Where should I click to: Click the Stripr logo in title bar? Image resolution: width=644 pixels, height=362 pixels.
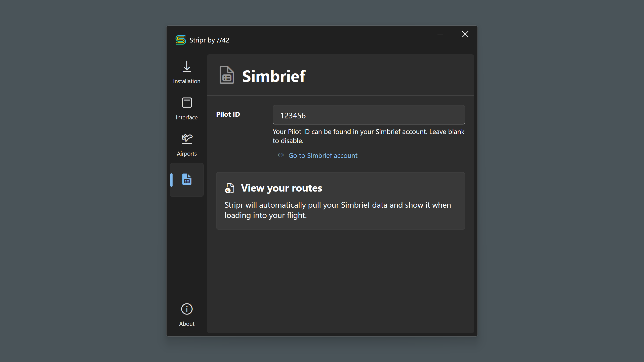(x=181, y=40)
